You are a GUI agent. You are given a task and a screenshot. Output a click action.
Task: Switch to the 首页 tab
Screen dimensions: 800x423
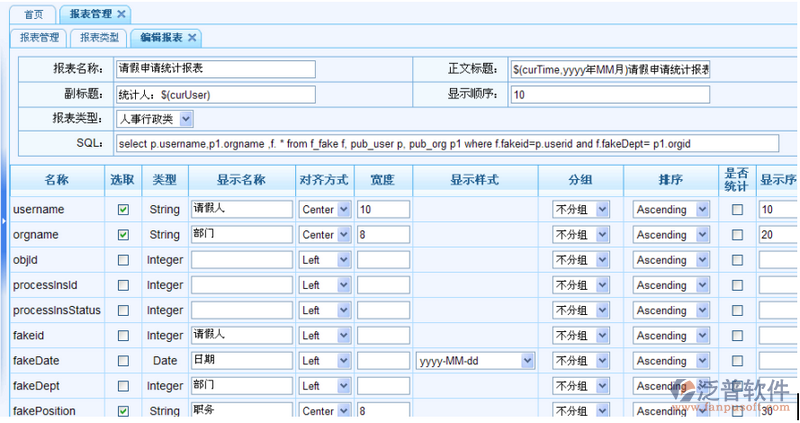34,14
